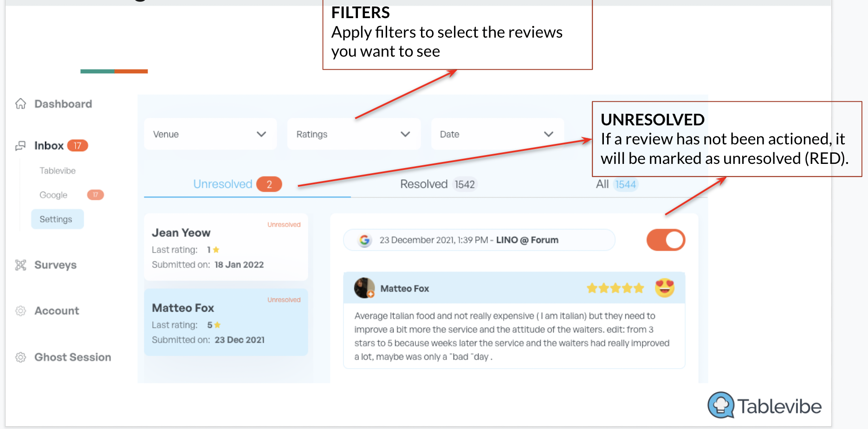Switch to the All reviews tab
The width and height of the screenshot is (868, 429).
tap(617, 184)
